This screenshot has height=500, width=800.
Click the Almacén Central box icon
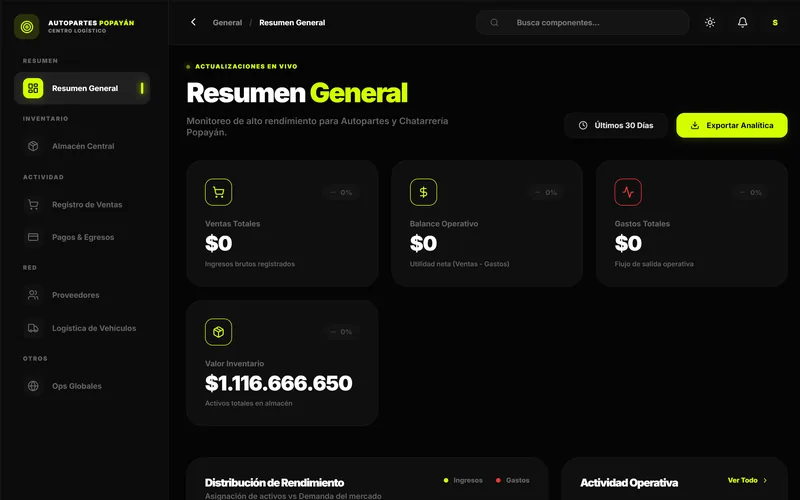[33, 146]
